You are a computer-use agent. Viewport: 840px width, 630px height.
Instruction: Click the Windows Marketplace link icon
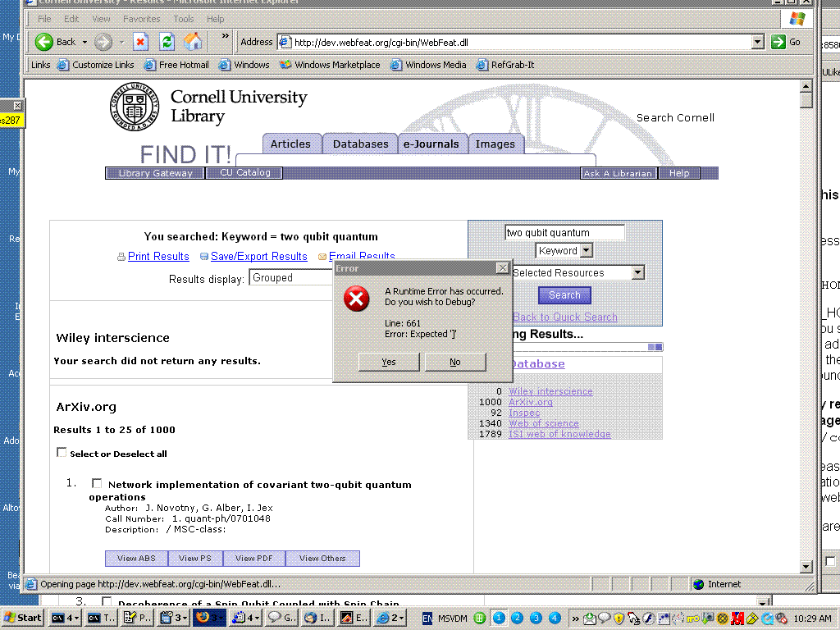[285, 65]
